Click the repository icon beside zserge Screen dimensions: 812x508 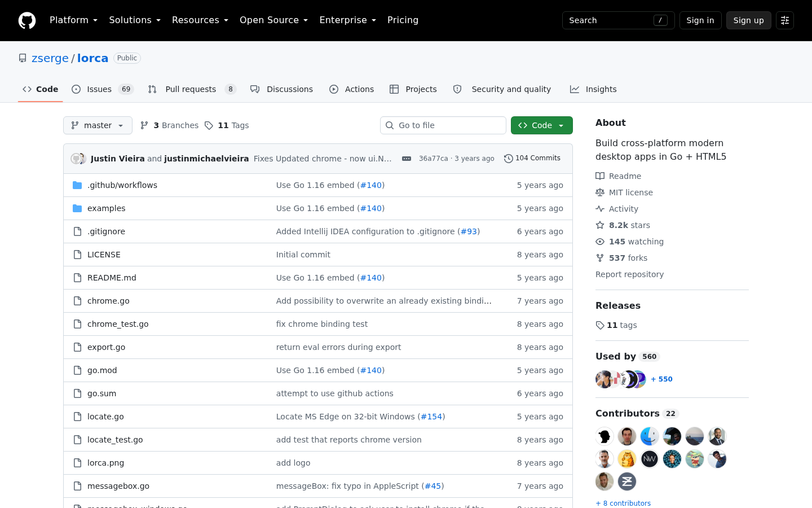[x=23, y=58]
